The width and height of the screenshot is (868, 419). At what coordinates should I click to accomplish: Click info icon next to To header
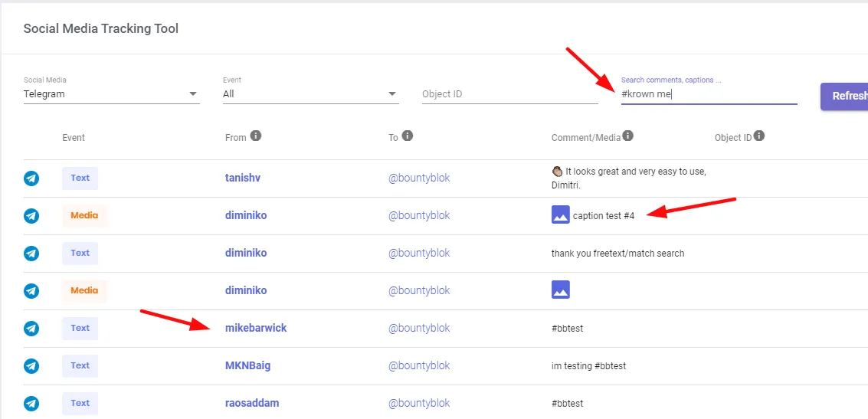(408, 136)
